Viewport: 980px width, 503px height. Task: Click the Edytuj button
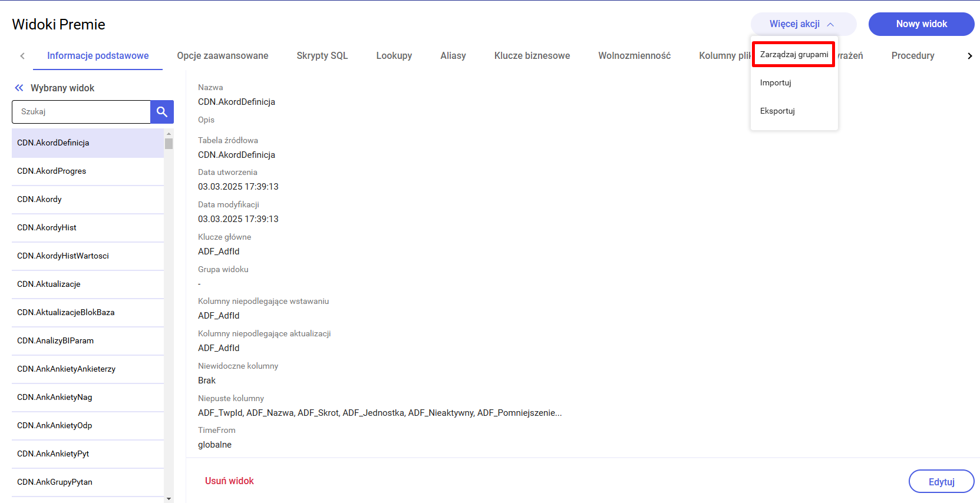pyautogui.click(x=942, y=481)
